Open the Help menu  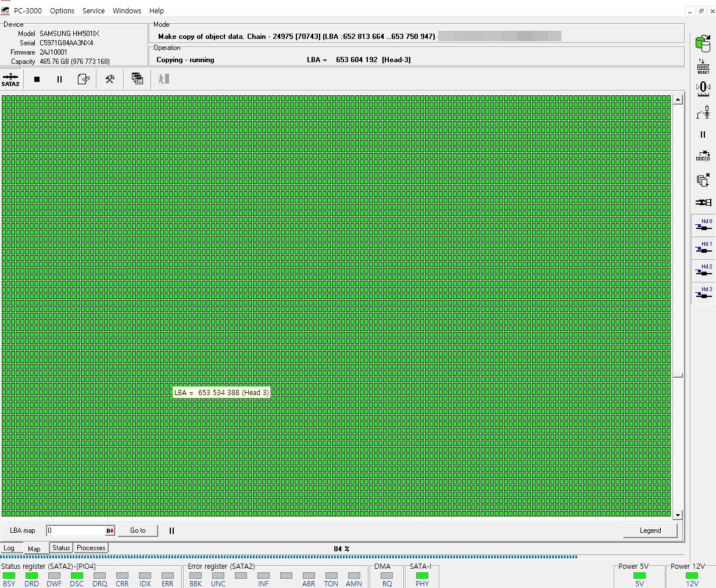click(156, 10)
